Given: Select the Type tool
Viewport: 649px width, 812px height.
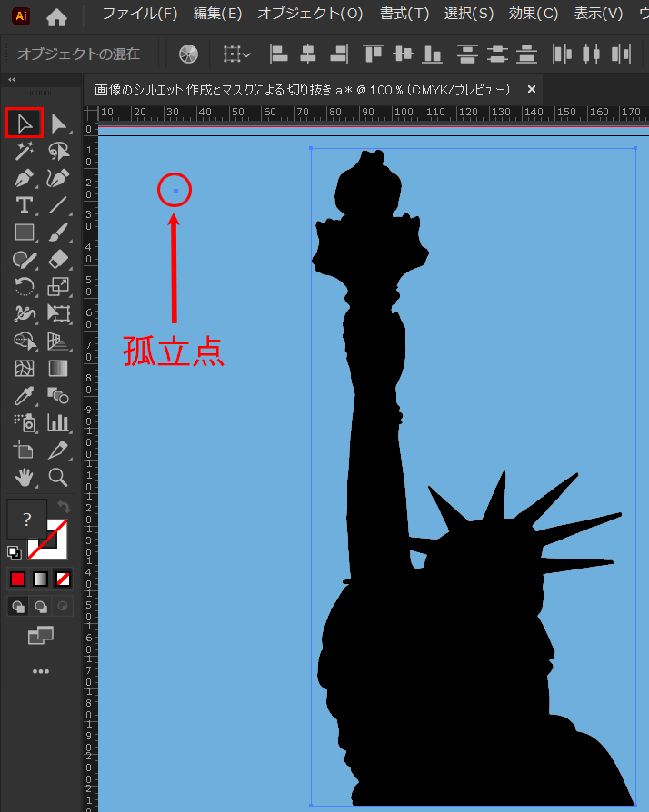Looking at the screenshot, I should pyautogui.click(x=24, y=205).
